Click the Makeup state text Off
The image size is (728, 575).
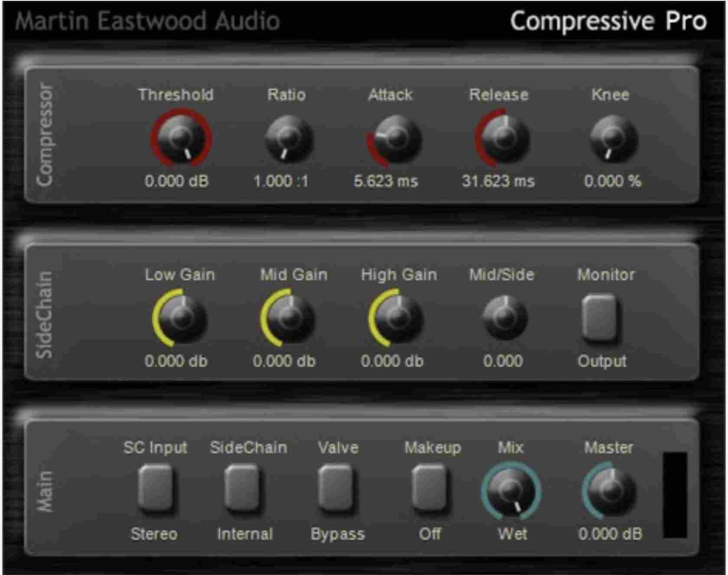pyautogui.click(x=430, y=534)
